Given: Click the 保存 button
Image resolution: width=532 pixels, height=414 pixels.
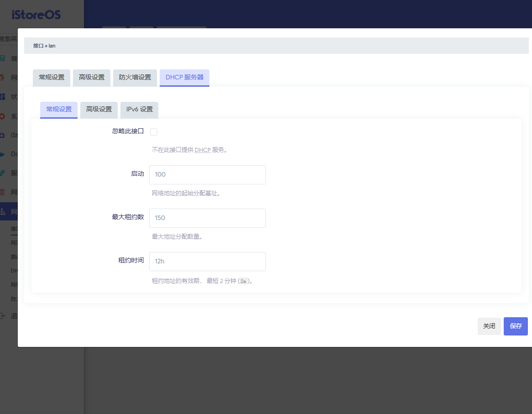Looking at the screenshot, I should pyautogui.click(x=516, y=326).
